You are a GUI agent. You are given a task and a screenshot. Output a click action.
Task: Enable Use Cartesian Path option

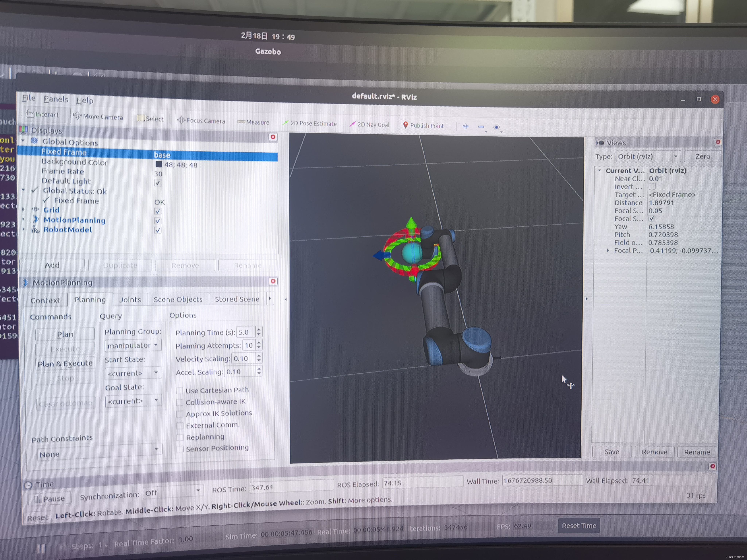[180, 391]
